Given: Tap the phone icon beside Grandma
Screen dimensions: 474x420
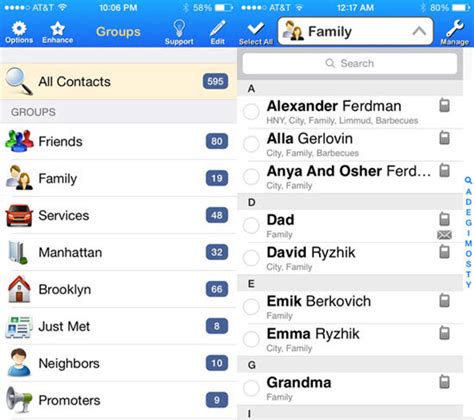Looking at the screenshot, I should 444,382.
